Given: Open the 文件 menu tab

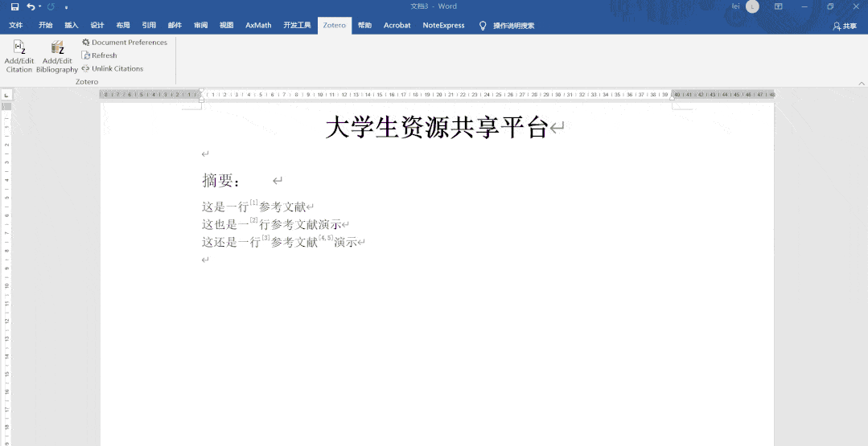Looking at the screenshot, I should click(x=16, y=26).
